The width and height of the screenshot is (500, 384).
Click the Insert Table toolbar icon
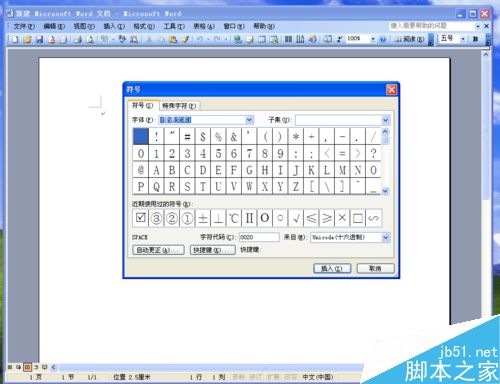pyautogui.click(x=262, y=39)
